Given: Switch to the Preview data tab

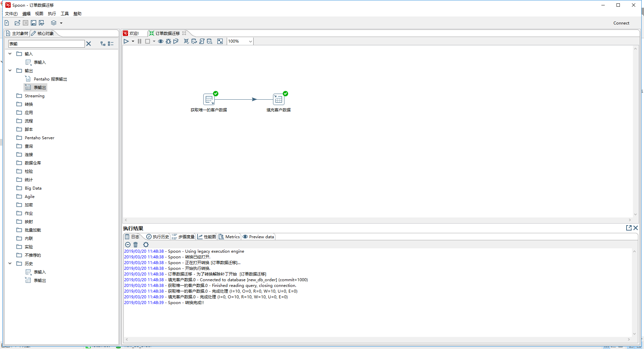Looking at the screenshot, I should (258, 237).
